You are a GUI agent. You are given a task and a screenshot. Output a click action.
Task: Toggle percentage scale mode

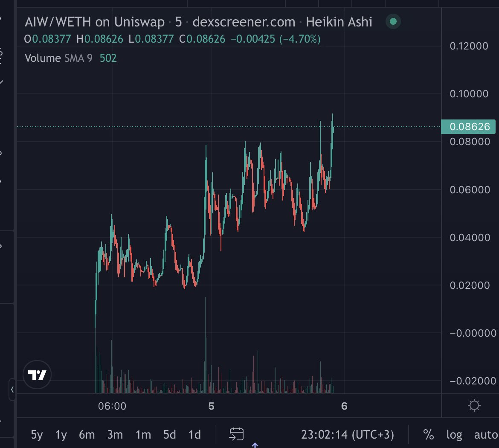[x=429, y=435]
